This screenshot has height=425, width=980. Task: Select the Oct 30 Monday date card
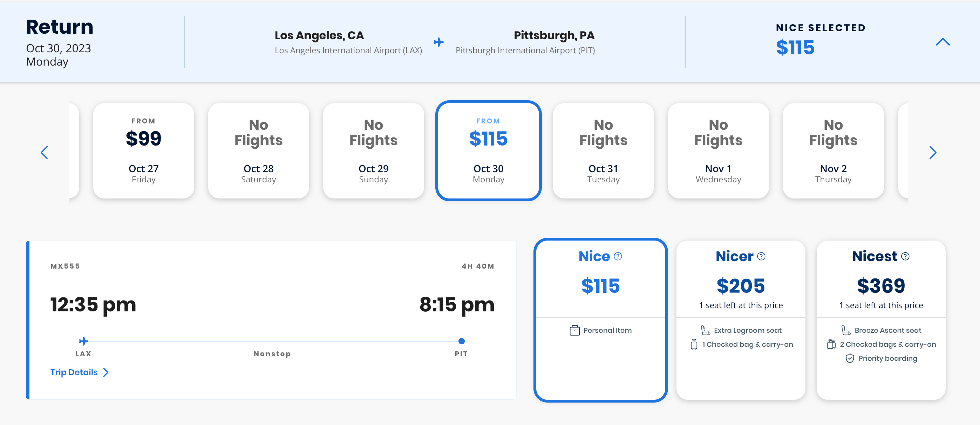click(488, 151)
